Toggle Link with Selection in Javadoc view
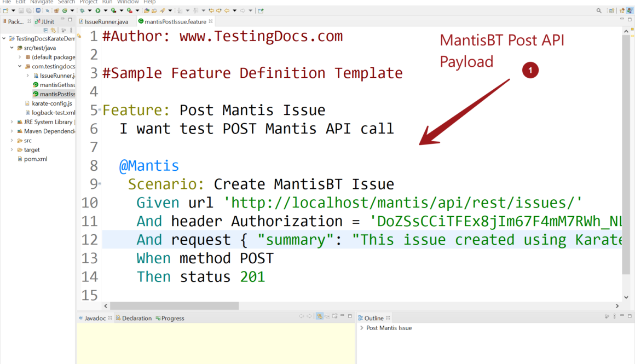This screenshot has width=635, height=364. (319, 316)
